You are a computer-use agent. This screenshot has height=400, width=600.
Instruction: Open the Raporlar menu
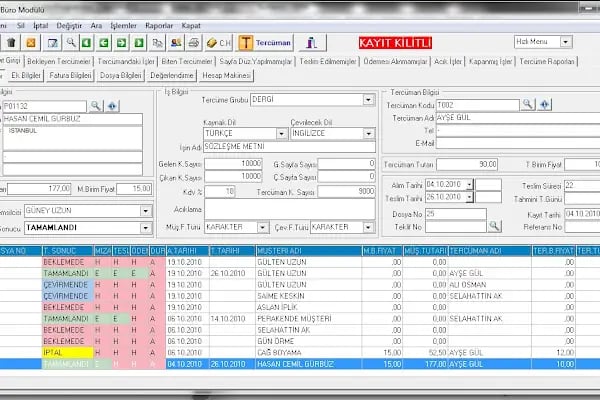click(159, 26)
